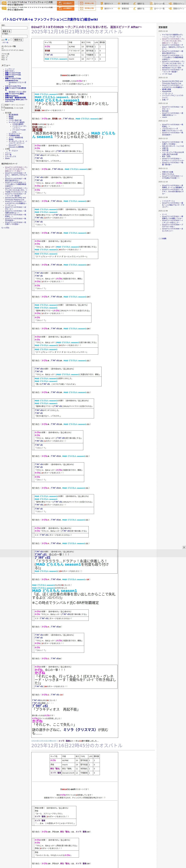Click MAD どらえもん season1 in first table
The image size is (186, 868).
56,59
